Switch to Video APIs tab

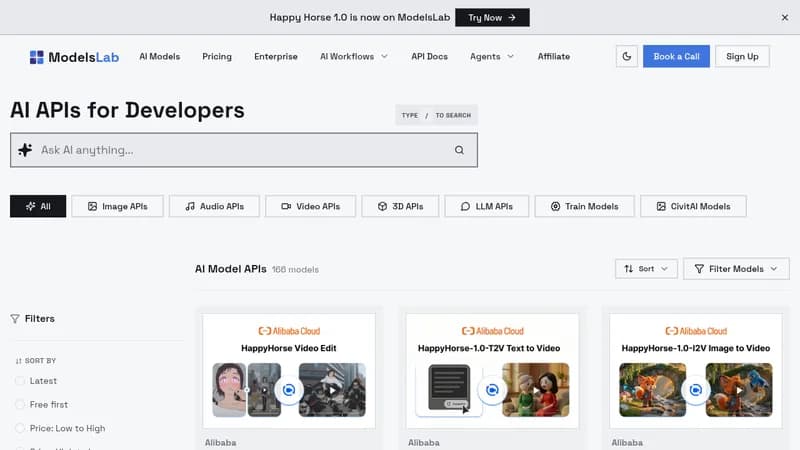click(x=310, y=206)
